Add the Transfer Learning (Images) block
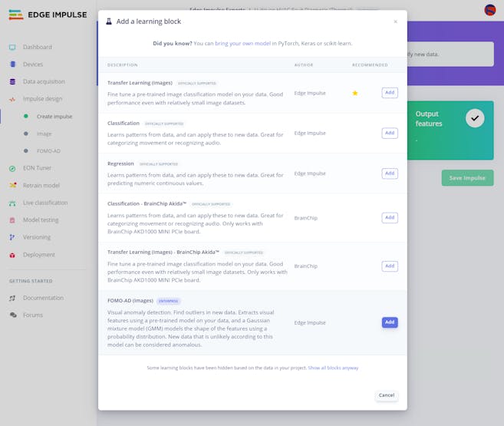The width and height of the screenshot is (504, 426). pos(390,93)
